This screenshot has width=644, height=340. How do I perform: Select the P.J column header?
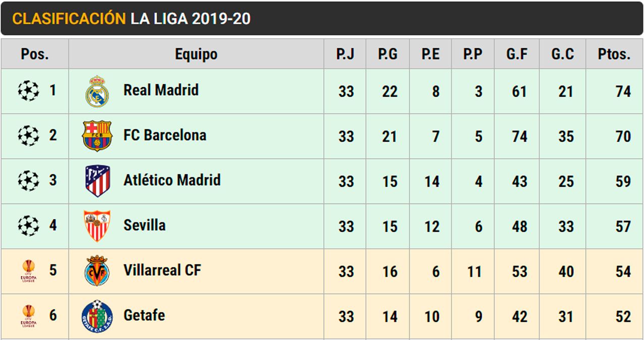click(345, 54)
